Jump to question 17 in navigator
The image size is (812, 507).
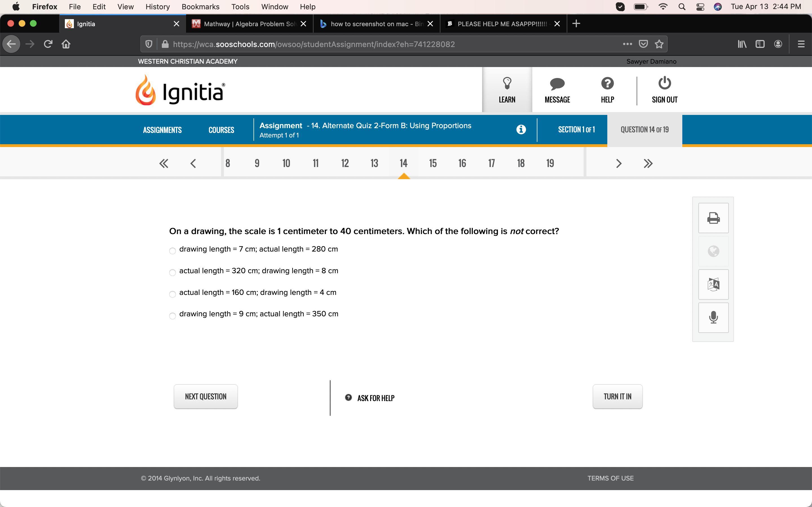coord(491,163)
